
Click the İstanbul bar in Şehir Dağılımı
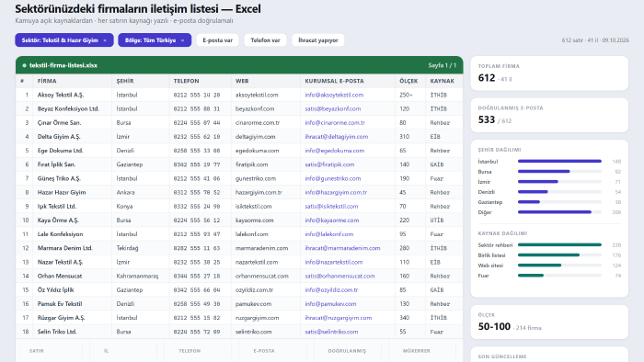559,161
